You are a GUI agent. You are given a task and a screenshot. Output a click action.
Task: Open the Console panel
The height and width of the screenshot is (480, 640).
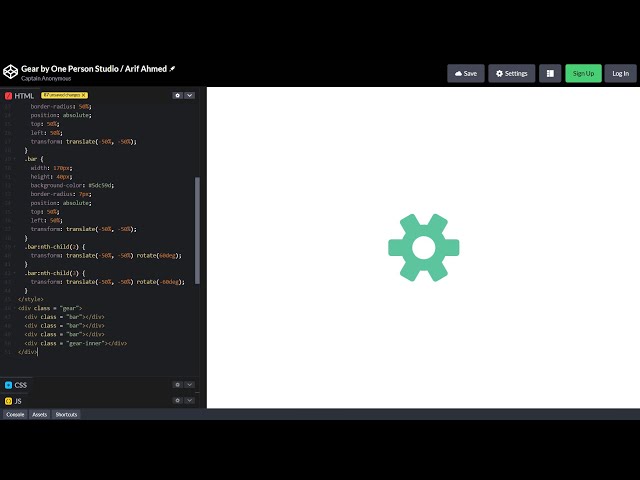16,414
